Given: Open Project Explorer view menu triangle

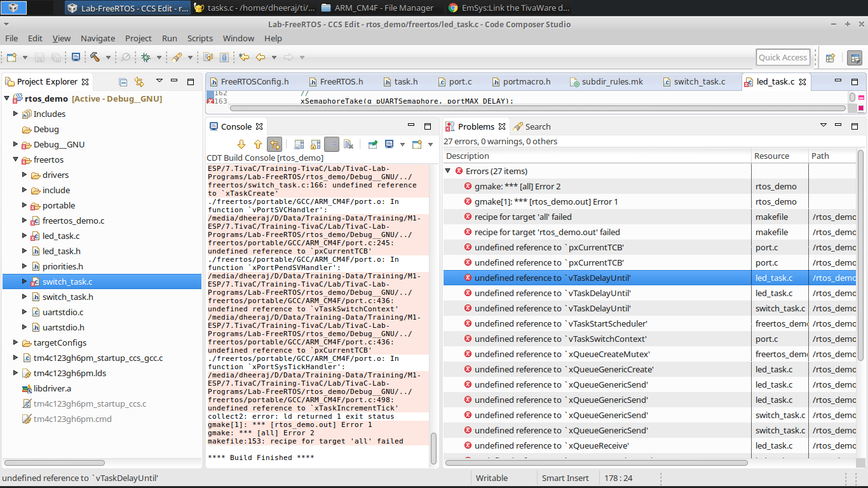Looking at the screenshot, I should pyautogui.click(x=159, y=81).
